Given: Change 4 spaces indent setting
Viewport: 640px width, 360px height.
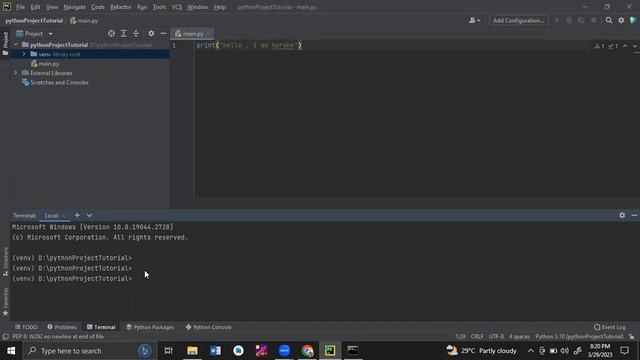Looking at the screenshot, I should [x=519, y=337].
